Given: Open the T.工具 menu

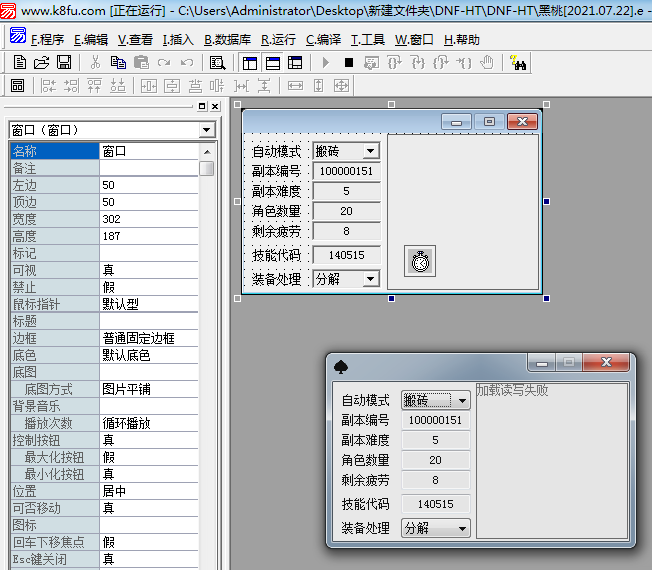Looking at the screenshot, I should click(x=368, y=40).
